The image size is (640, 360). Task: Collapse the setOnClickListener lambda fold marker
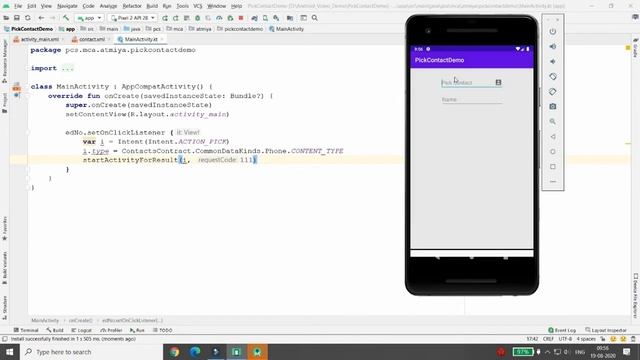pos(28,132)
